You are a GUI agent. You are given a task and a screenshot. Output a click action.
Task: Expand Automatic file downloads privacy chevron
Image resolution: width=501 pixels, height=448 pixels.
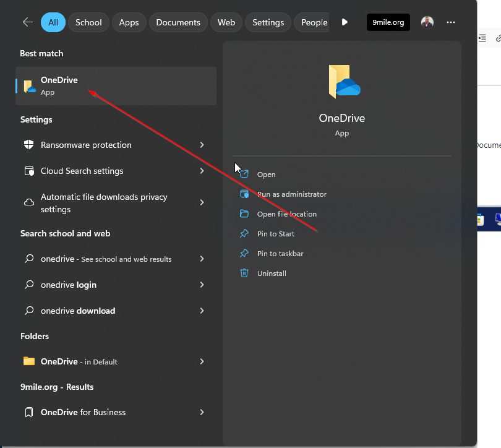(x=202, y=202)
